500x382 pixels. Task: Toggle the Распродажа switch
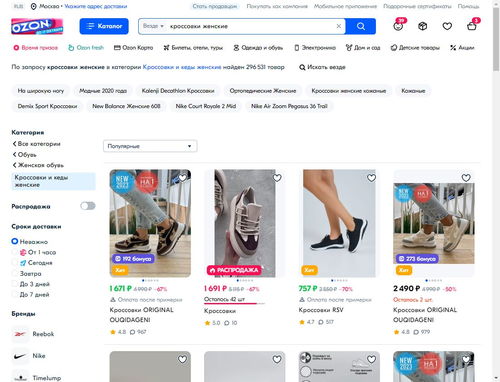pos(88,206)
